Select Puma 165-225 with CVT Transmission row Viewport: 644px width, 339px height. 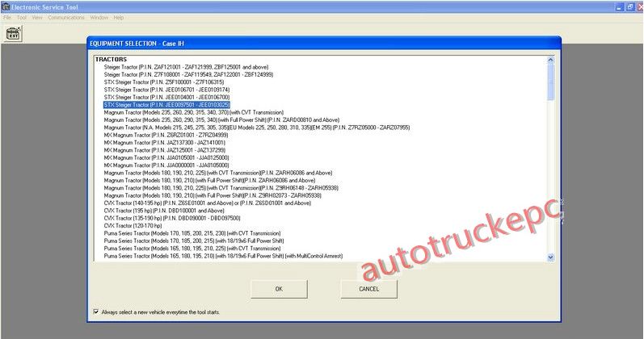click(192, 249)
